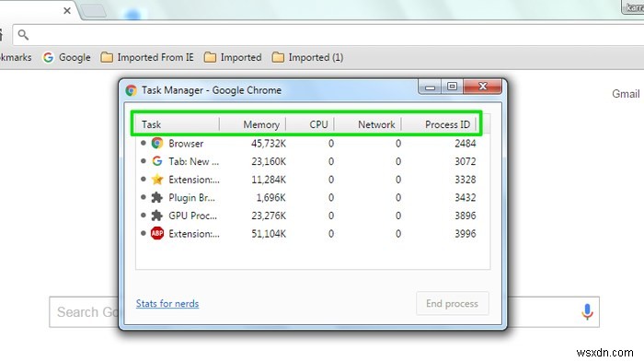Click memory value 11,284K
The height and width of the screenshot is (362, 644).
269,180
